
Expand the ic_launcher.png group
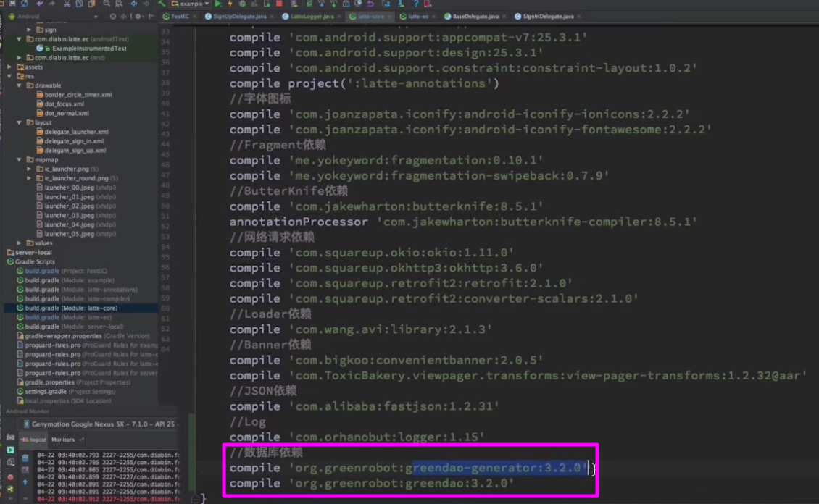click(x=29, y=169)
